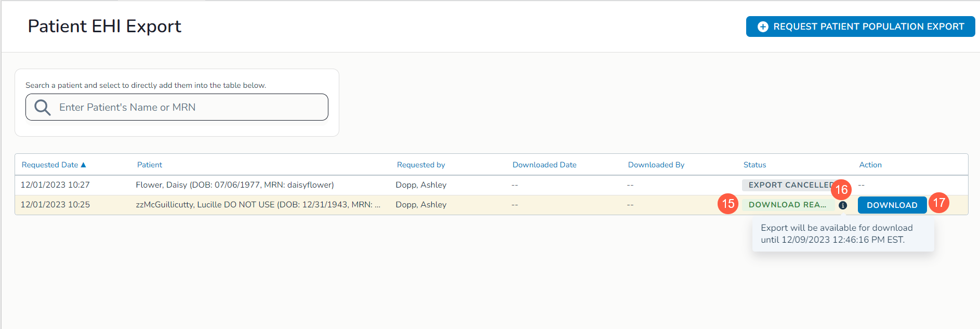This screenshot has width=980, height=329.
Task: Click the Downloaded By column header
Action: 656,165
